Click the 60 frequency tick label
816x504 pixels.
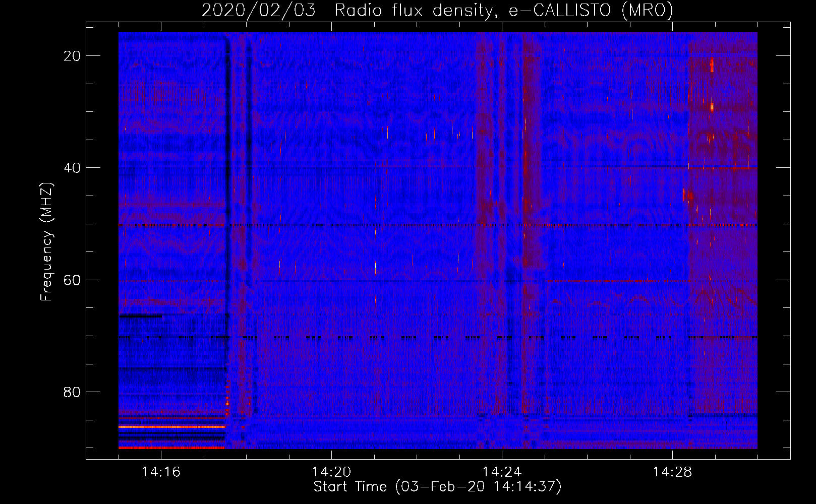coord(72,280)
